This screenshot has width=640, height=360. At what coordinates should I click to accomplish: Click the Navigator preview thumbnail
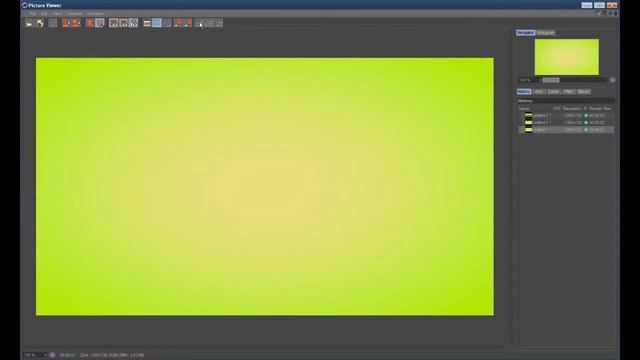coord(567,57)
